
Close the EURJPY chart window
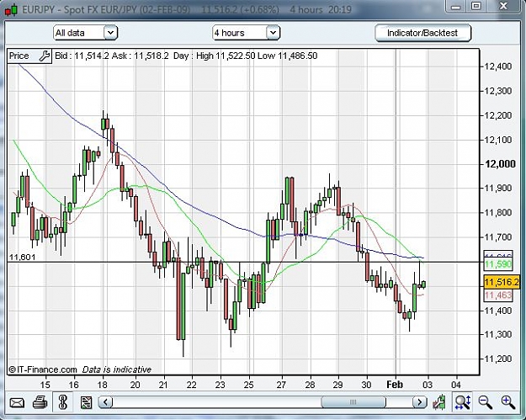click(x=503, y=6)
